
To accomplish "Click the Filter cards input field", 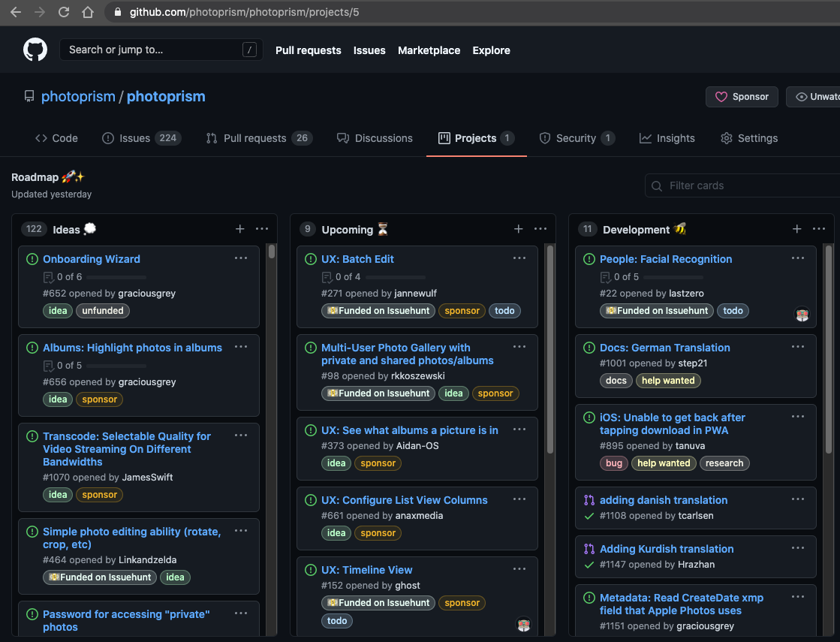I will click(x=742, y=185).
